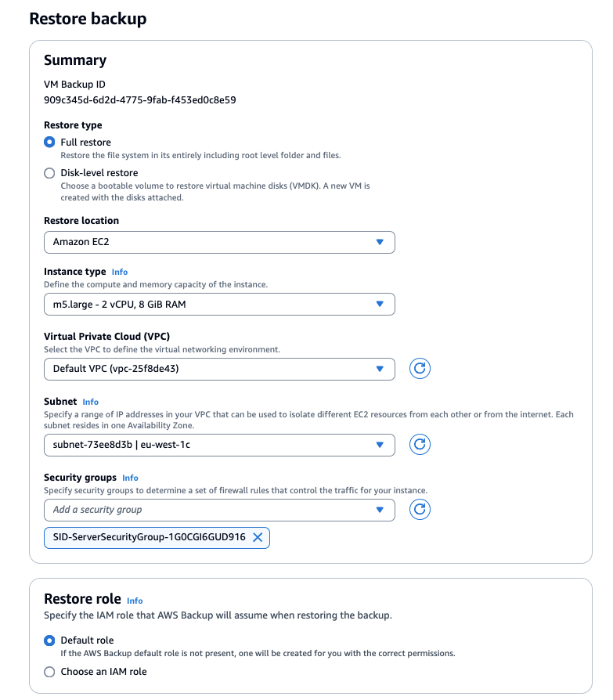Viewport: 613px width, 700px height.
Task: Refresh the VPC list
Action: pos(420,368)
